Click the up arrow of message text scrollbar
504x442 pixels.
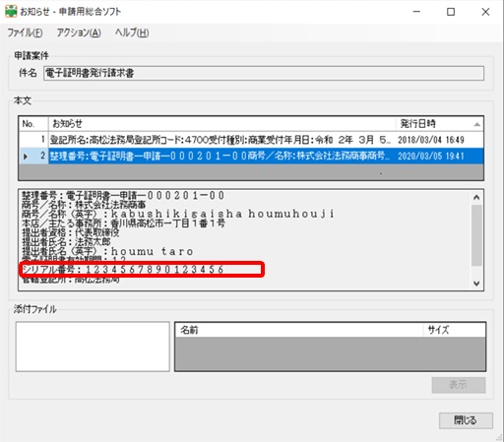coord(476,197)
